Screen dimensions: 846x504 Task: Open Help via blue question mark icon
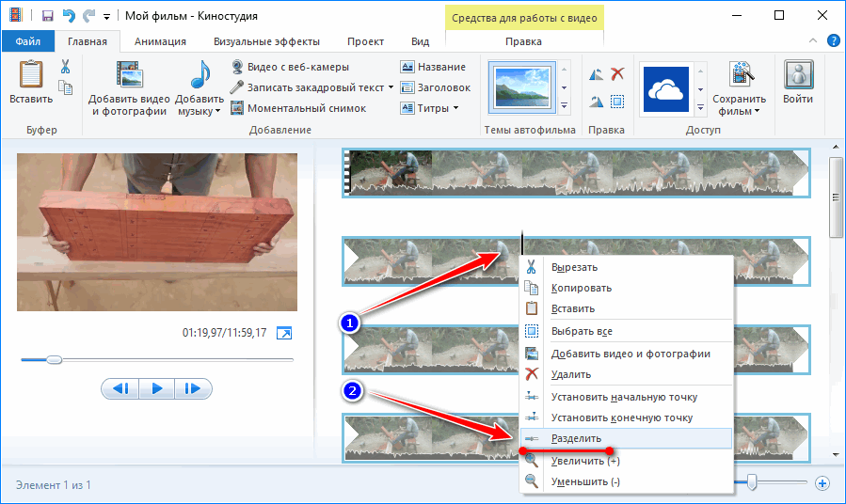(834, 41)
